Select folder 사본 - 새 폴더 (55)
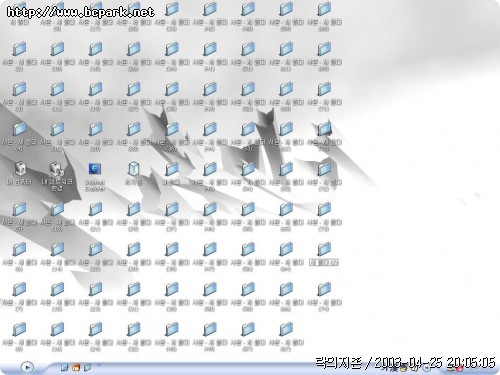Screen dimensions: 500x375 [x=248, y=216]
